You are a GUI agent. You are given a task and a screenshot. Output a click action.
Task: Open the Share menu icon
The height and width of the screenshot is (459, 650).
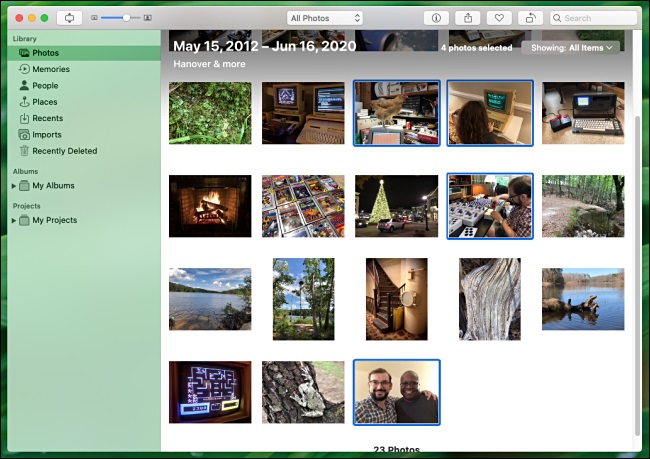pyautogui.click(x=468, y=18)
